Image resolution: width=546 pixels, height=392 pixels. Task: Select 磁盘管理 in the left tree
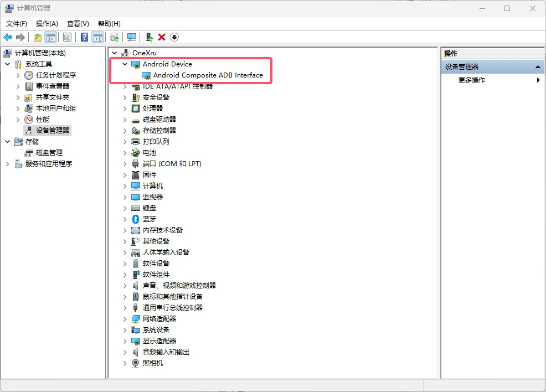click(x=49, y=153)
